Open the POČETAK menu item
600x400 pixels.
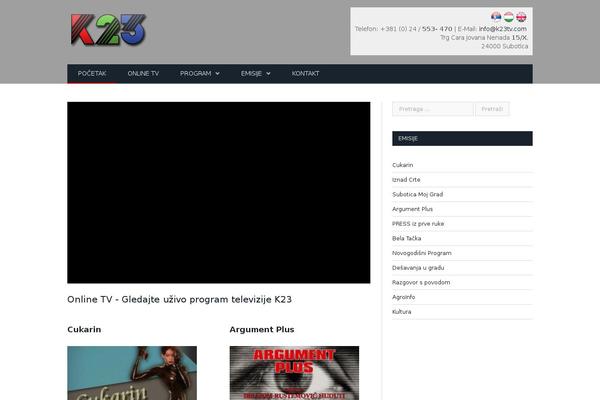(x=92, y=73)
